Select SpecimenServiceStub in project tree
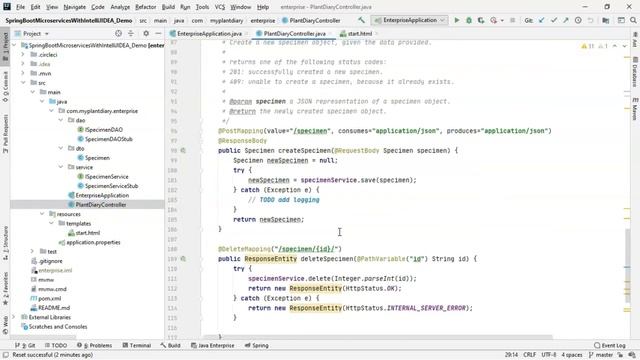640x360 pixels. click(x=111, y=186)
